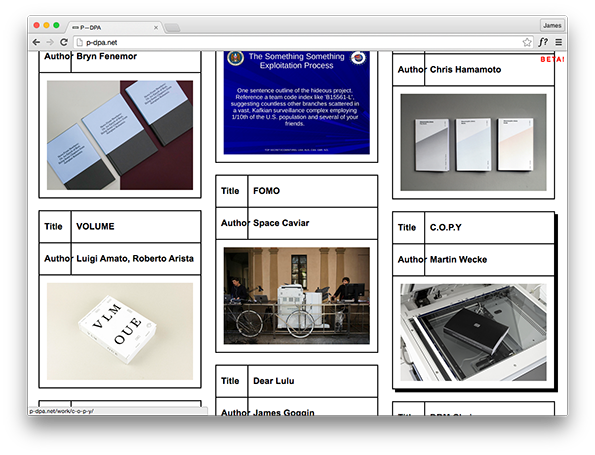Open a new tab with the blank tab button

[x=172, y=27]
